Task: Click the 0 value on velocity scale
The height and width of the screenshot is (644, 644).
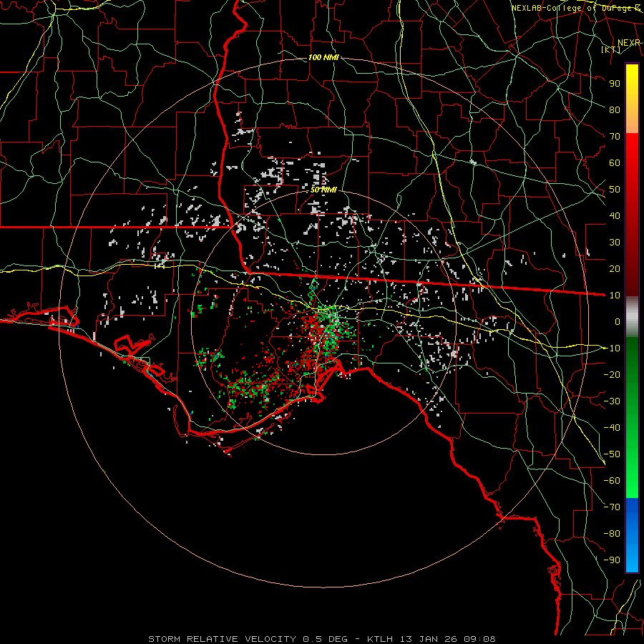Action: point(618,321)
